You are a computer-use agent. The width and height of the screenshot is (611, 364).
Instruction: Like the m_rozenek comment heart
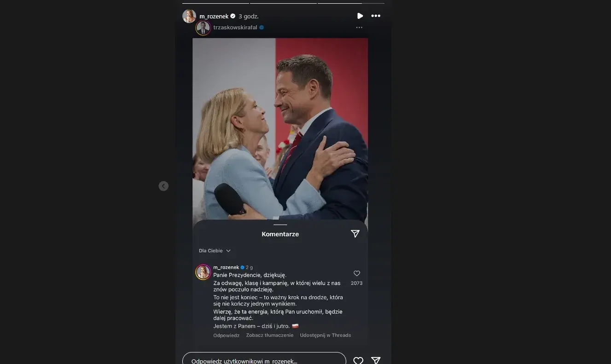(356, 273)
